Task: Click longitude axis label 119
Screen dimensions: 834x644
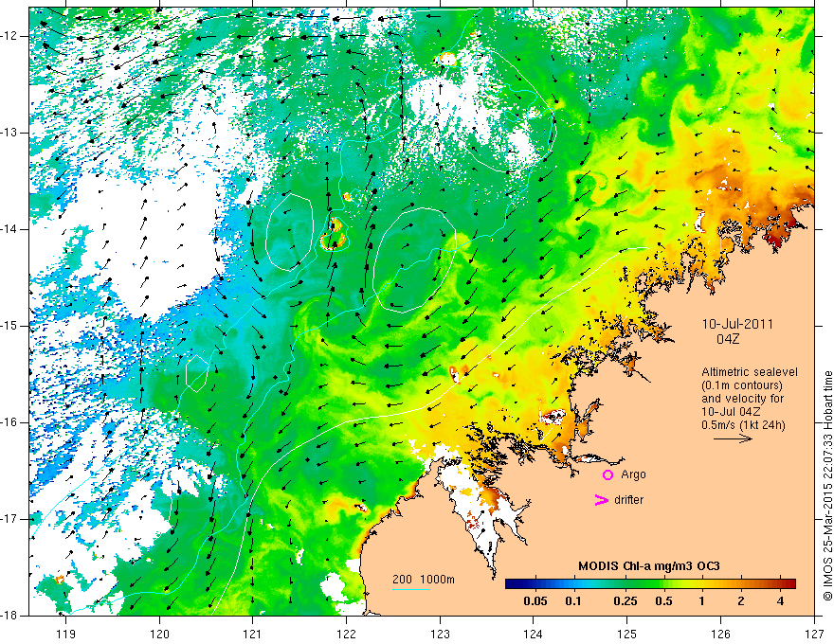Action: (x=66, y=634)
